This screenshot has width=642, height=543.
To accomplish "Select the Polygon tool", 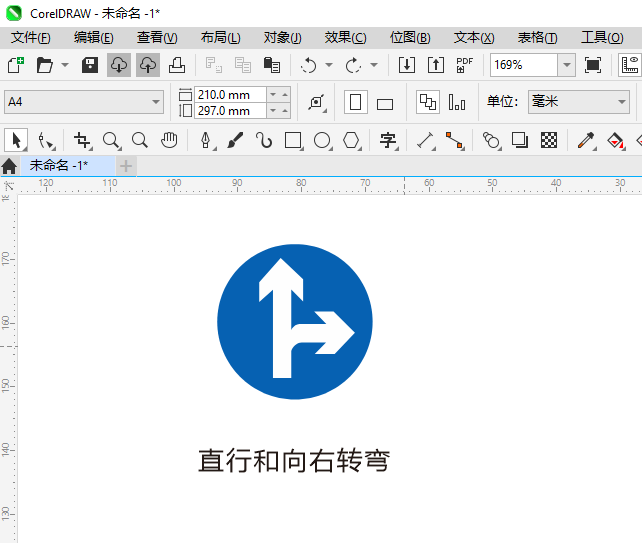I will click(x=351, y=140).
